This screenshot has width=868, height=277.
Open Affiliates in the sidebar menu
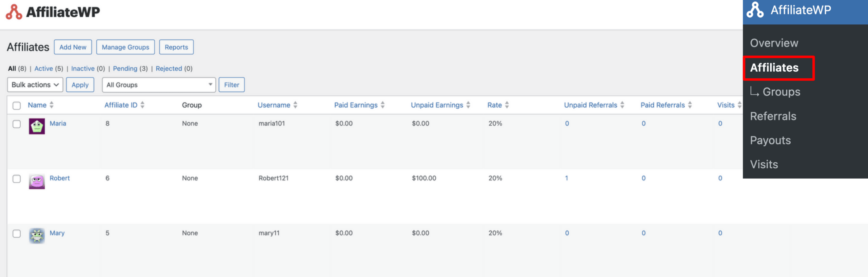point(774,68)
